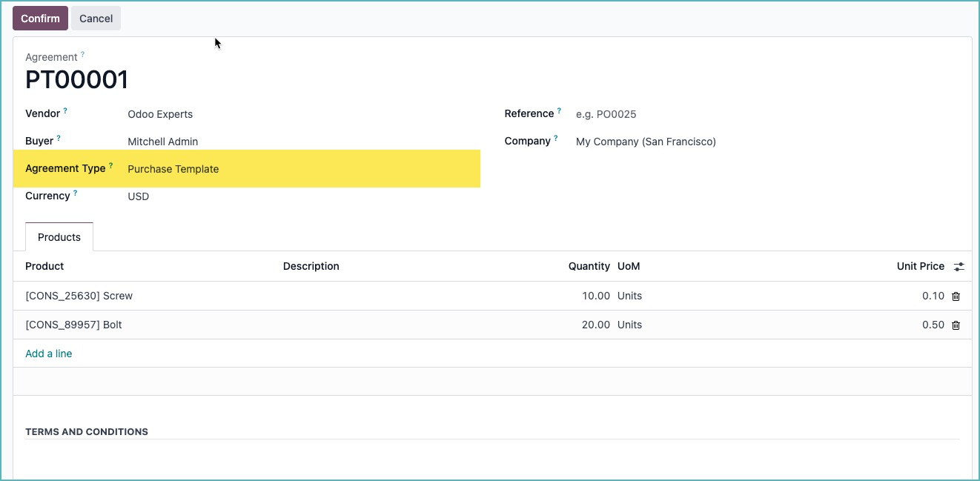The image size is (980, 481).
Task: Delete the Bolt product line
Action: click(x=956, y=325)
